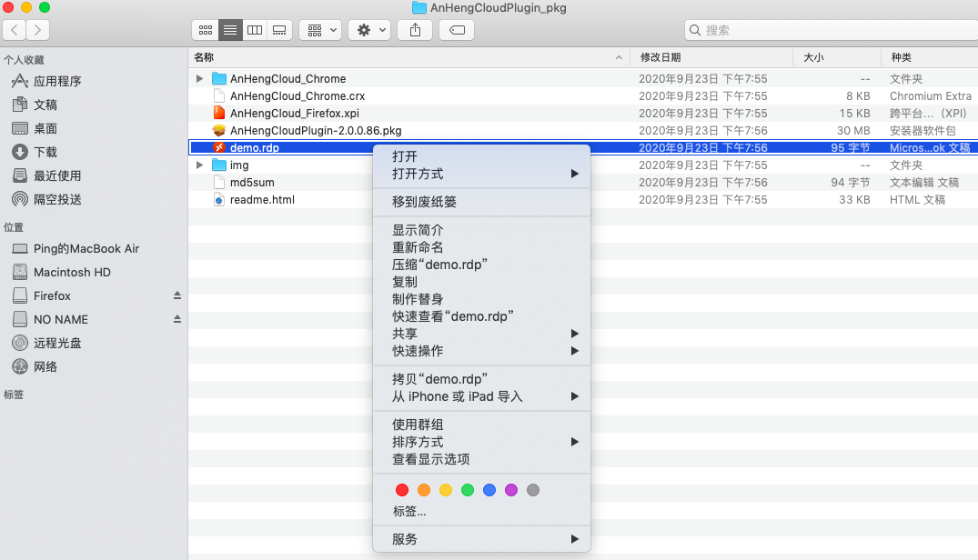This screenshot has width=978, height=560.
Task: Expand 从 iPhone 或 iPad 导入 submenu
Action: click(481, 396)
